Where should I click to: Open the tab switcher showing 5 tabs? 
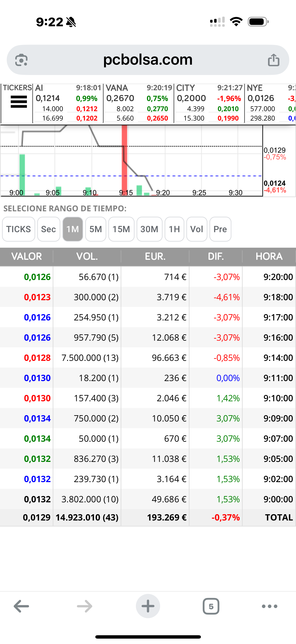click(211, 606)
